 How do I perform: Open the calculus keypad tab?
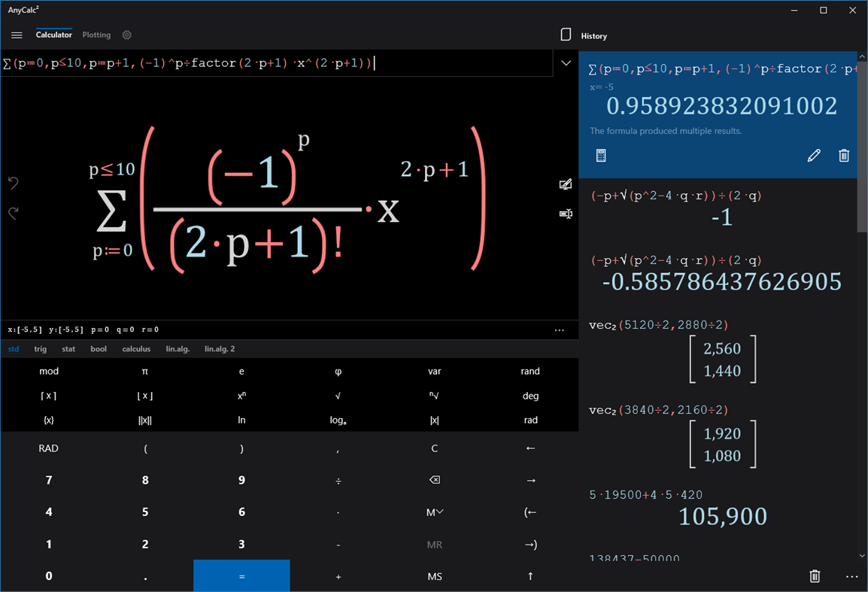(136, 348)
